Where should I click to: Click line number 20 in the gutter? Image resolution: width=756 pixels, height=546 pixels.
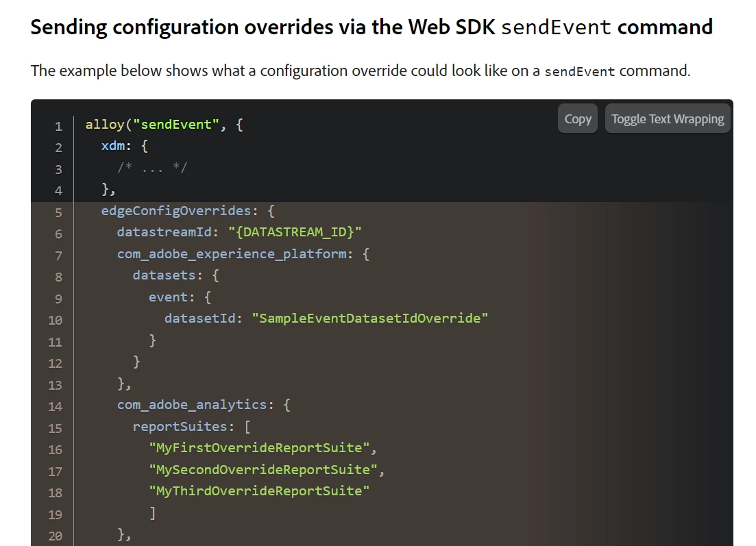55,536
